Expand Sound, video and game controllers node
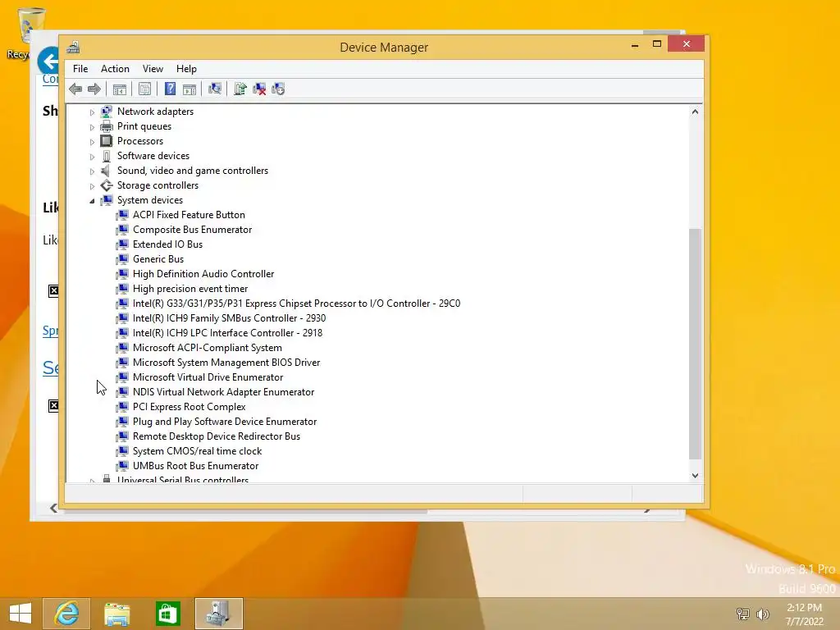The image size is (840, 630). click(x=92, y=171)
